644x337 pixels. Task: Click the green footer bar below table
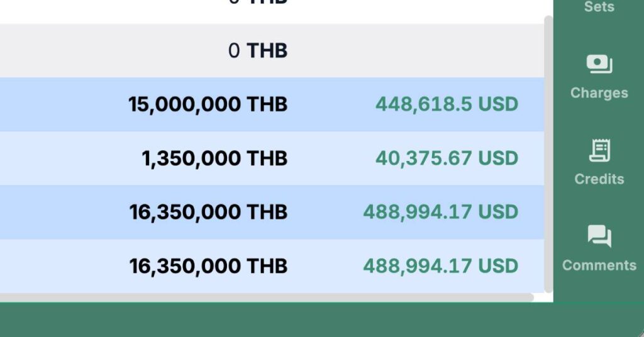(322, 320)
